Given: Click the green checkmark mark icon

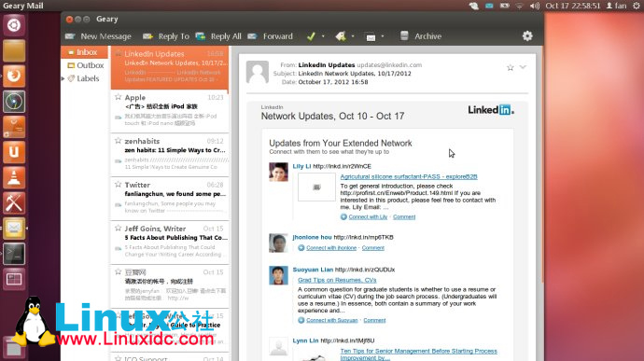Looking at the screenshot, I should [311, 36].
